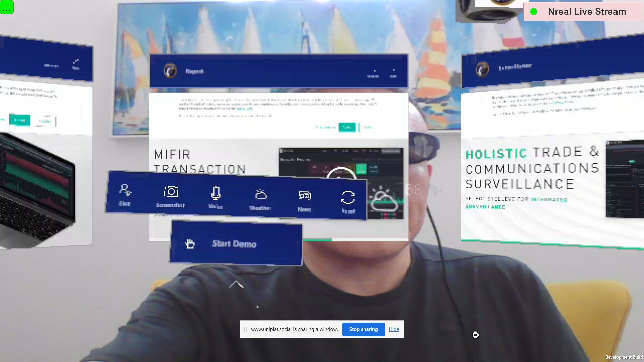
Task: Expand the upward chevron below Start Demo
Action: [x=236, y=285]
